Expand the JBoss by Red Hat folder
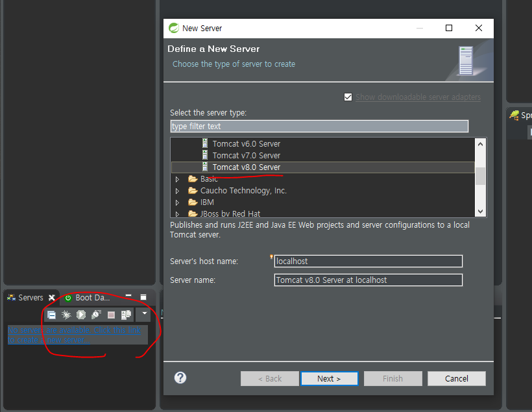This screenshot has height=412, width=532. click(177, 214)
